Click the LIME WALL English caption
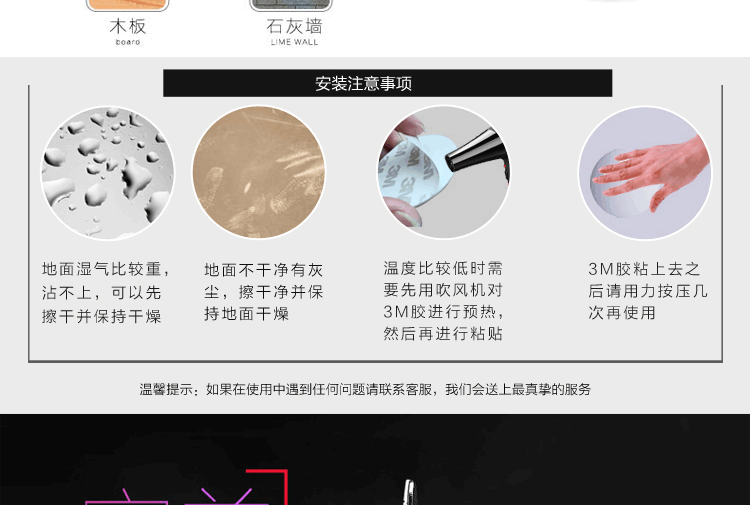 click(x=294, y=42)
